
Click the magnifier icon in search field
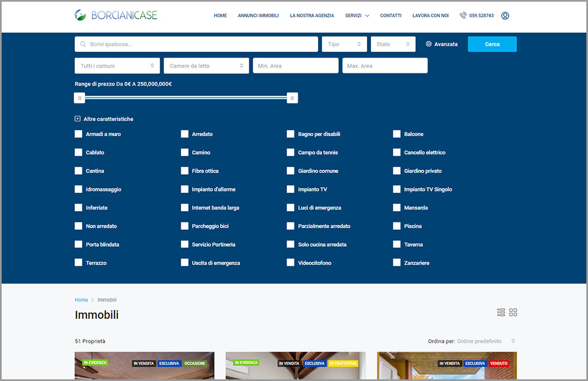(x=83, y=44)
